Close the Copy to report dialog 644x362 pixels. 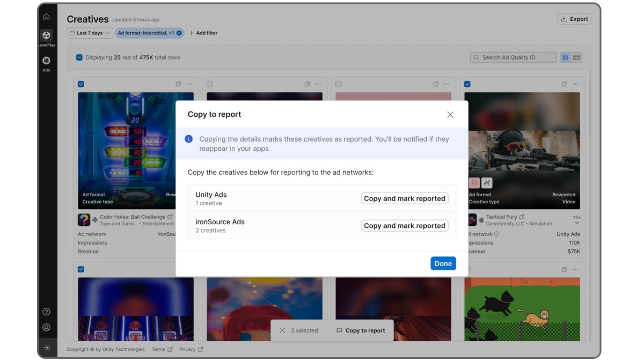coord(450,115)
